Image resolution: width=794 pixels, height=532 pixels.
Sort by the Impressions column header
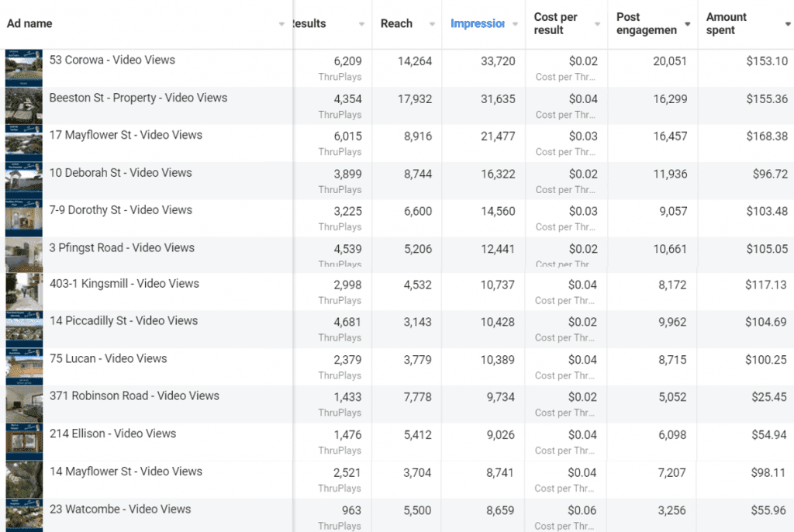(x=478, y=24)
